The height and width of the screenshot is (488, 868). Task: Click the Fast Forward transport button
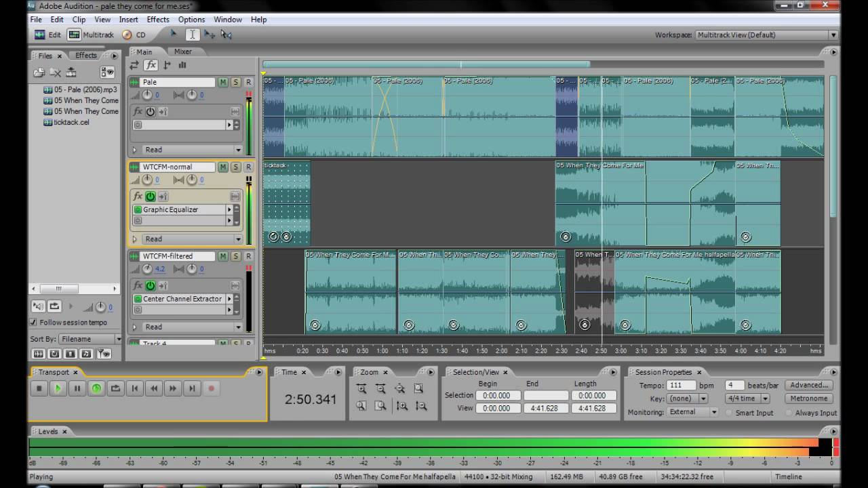tap(173, 388)
